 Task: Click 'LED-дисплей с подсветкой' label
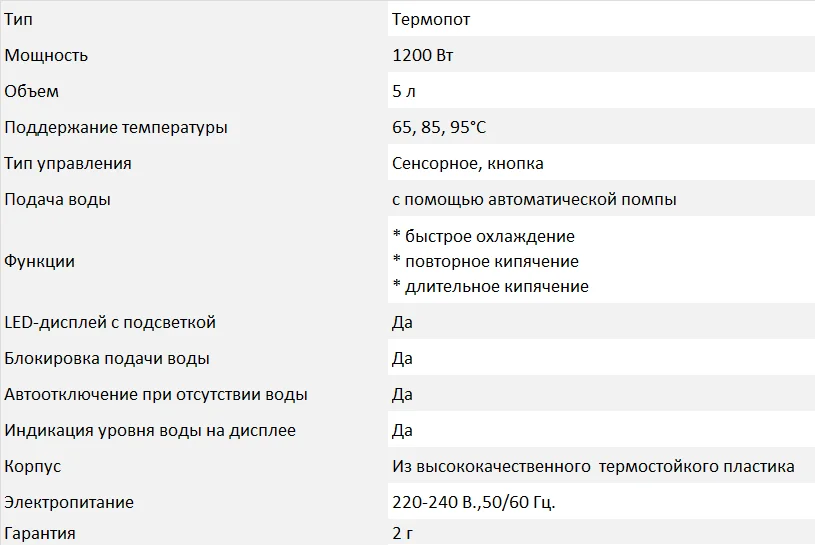pos(110,323)
